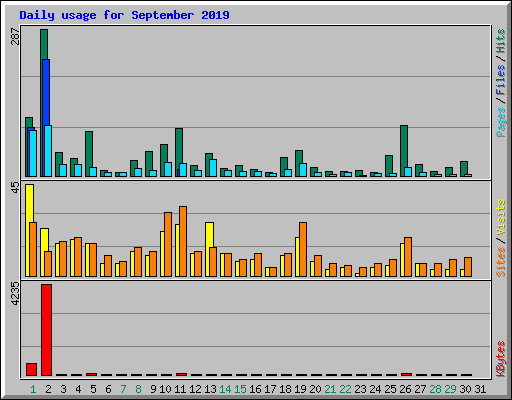Click the '45' sites axis value

tap(15, 187)
